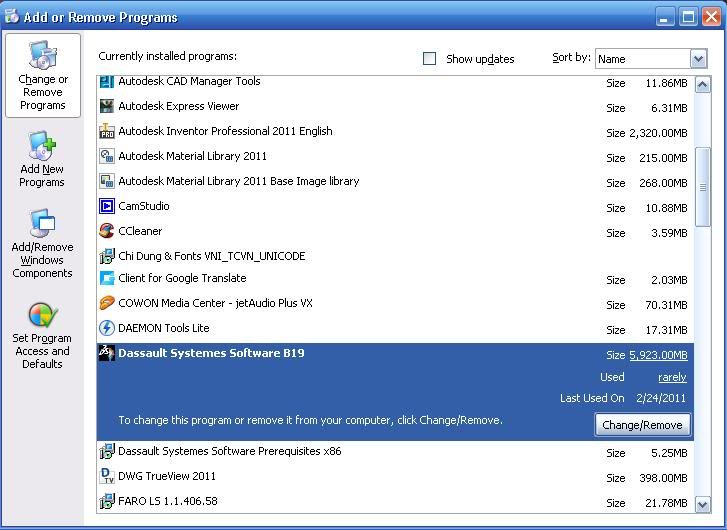The width and height of the screenshot is (727, 530).
Task: Select Autodesk Express Viewer entry
Action: click(x=395, y=107)
